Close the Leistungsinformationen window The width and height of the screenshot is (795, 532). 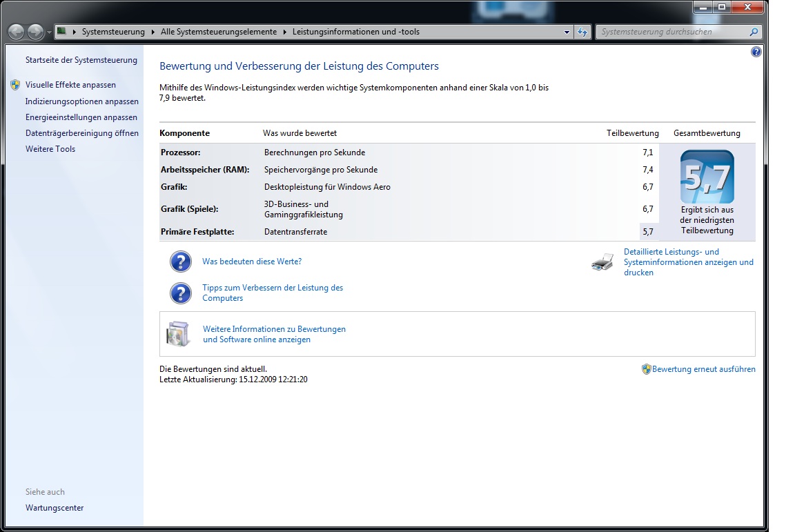[x=747, y=7]
